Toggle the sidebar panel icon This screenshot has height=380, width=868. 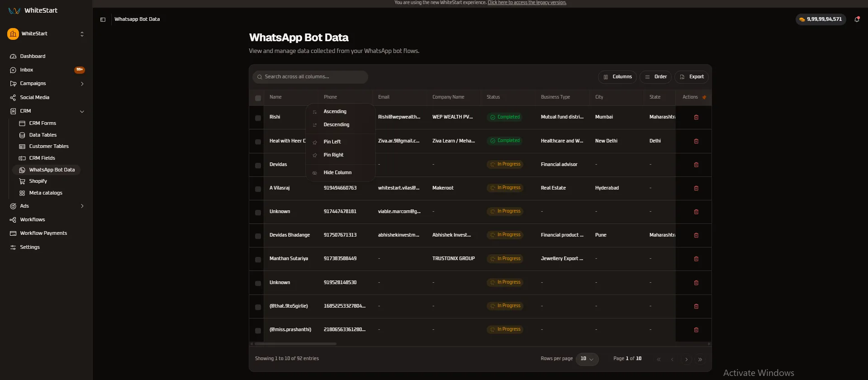(x=103, y=19)
